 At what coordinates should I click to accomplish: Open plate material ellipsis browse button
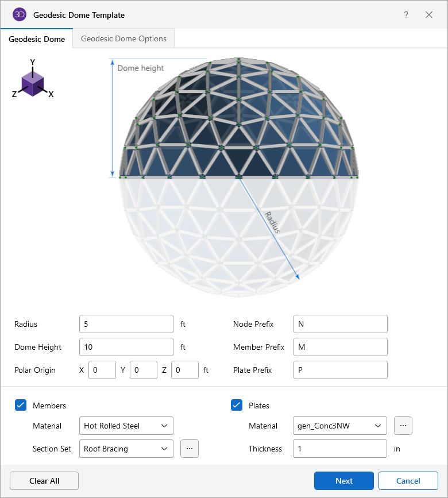click(x=403, y=426)
